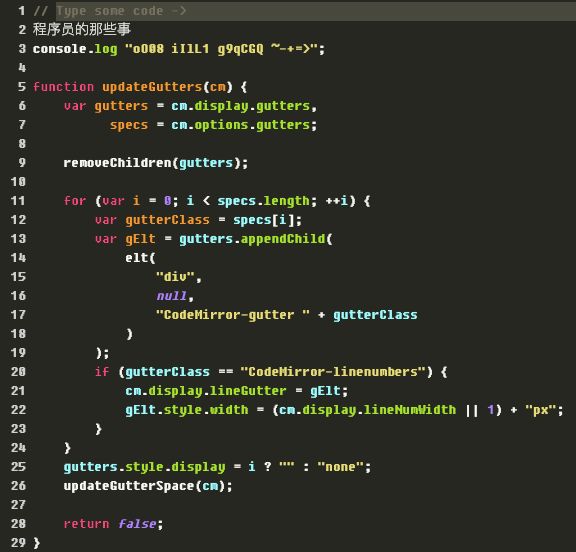Click the 'for' keyword on line 11
576x552 pixels.
75,201
